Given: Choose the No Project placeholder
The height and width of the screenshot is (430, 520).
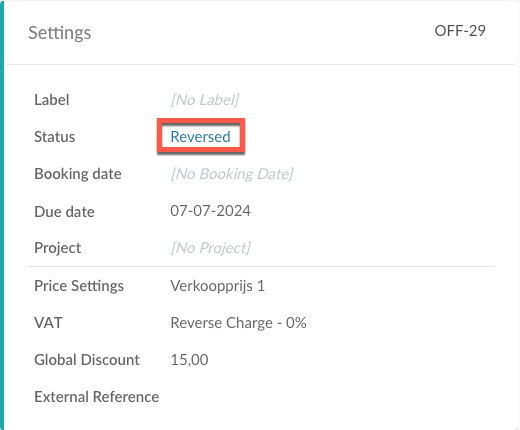Looking at the screenshot, I should click(210, 248).
